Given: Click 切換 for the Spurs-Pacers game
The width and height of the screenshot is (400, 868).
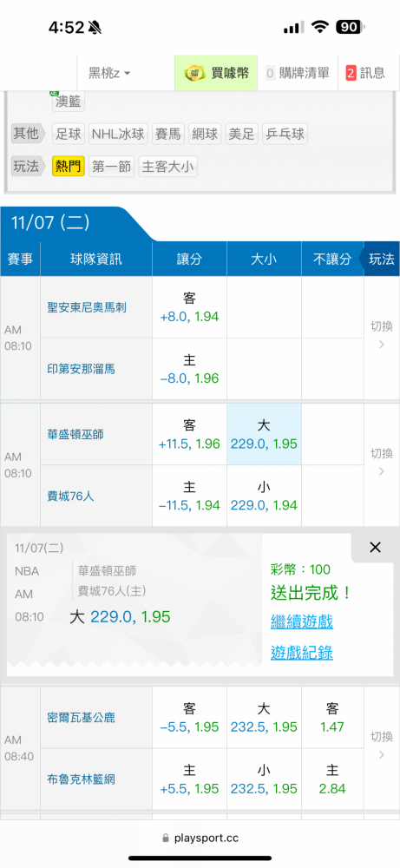Looking at the screenshot, I should (382, 335).
